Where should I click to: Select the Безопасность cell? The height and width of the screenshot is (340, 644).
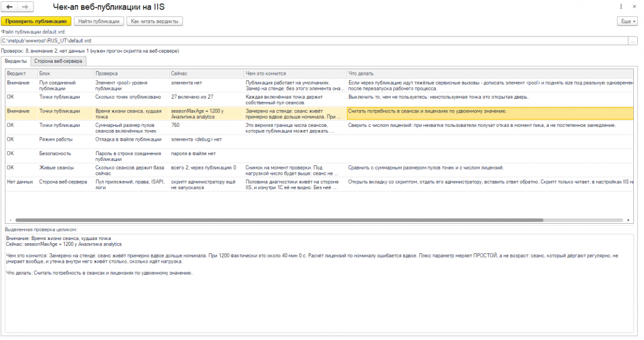(65, 156)
